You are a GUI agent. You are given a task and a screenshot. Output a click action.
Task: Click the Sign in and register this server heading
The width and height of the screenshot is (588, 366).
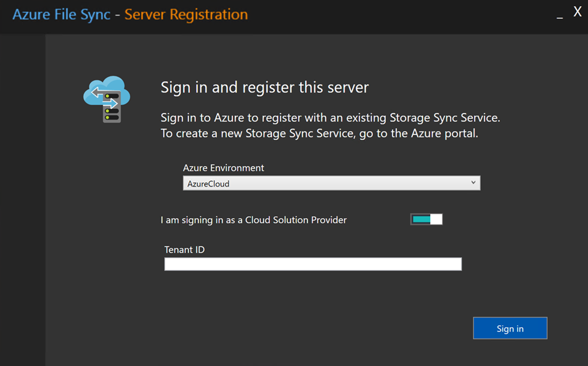pos(265,87)
